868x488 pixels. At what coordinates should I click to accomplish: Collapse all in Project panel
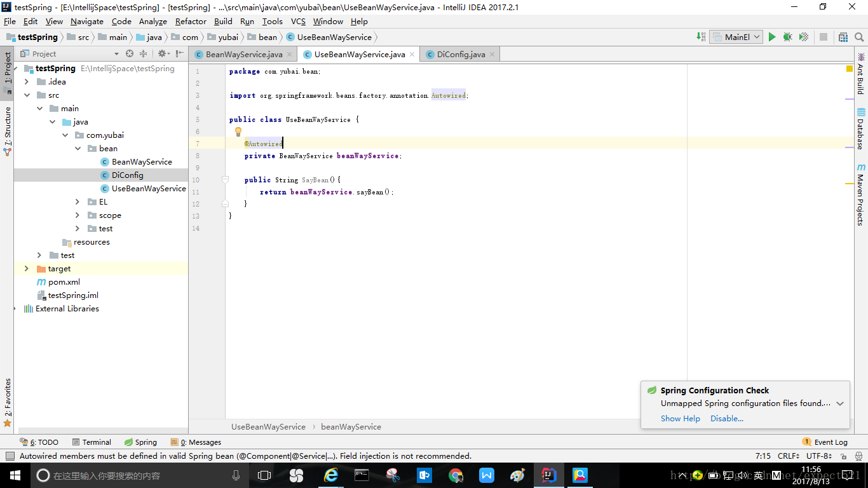coord(143,54)
